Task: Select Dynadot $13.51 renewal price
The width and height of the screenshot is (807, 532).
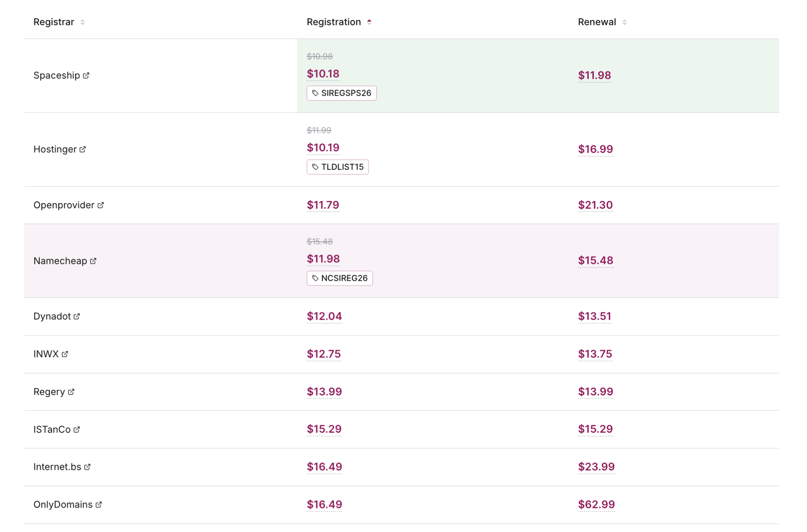Action: 595,317
